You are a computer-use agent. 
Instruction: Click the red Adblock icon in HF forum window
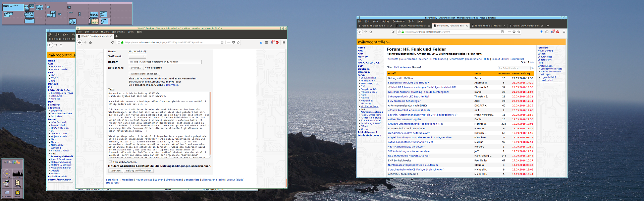click(557, 32)
